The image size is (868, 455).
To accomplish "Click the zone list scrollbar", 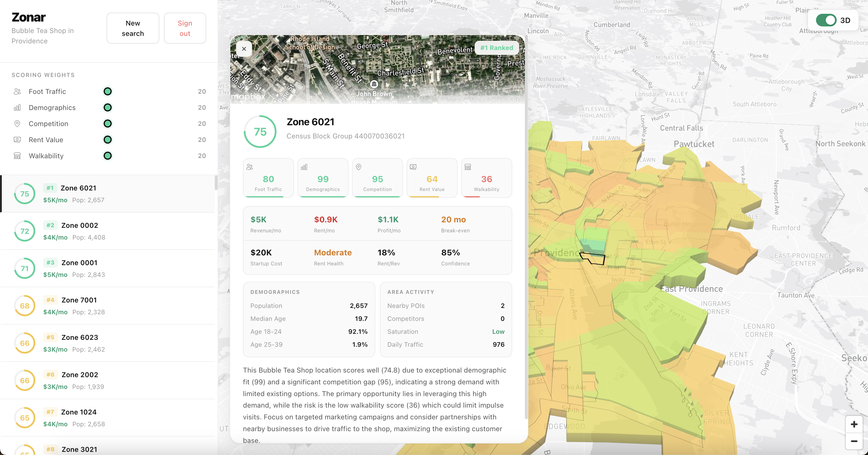I will click(x=216, y=183).
